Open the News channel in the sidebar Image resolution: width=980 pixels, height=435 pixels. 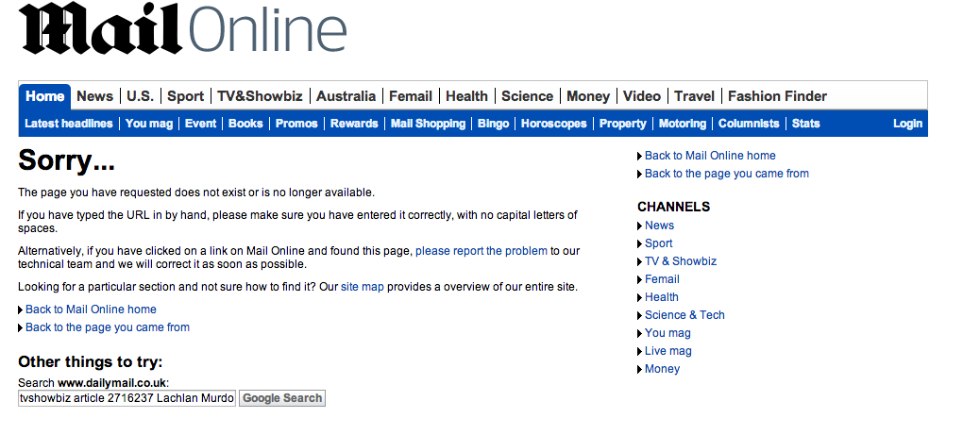659,225
